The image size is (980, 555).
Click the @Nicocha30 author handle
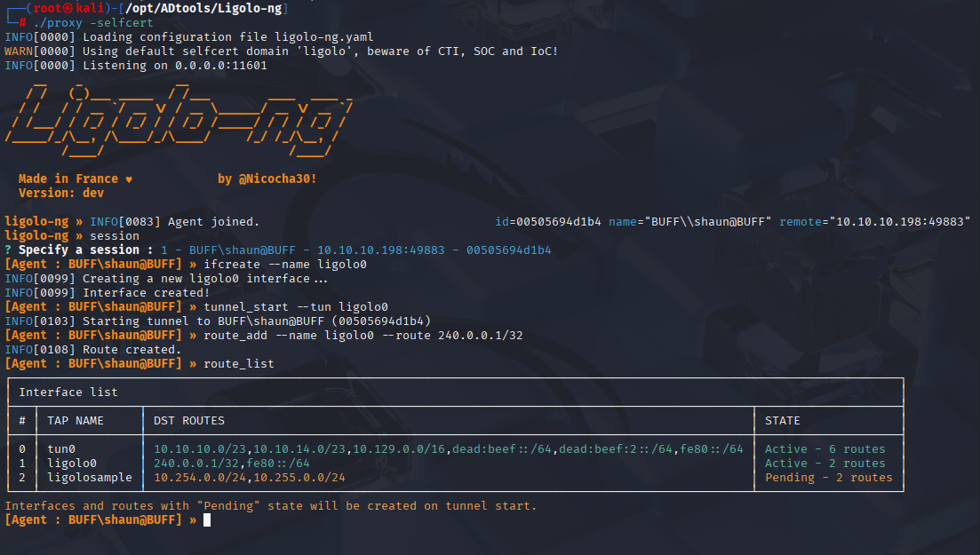277,178
